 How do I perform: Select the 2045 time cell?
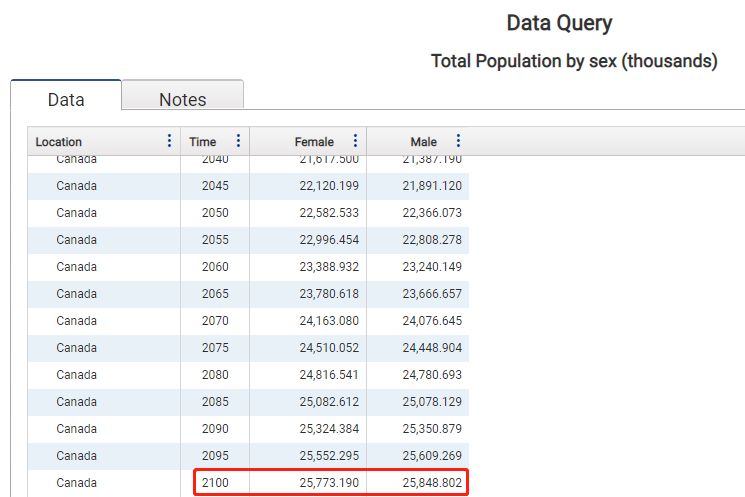point(215,186)
